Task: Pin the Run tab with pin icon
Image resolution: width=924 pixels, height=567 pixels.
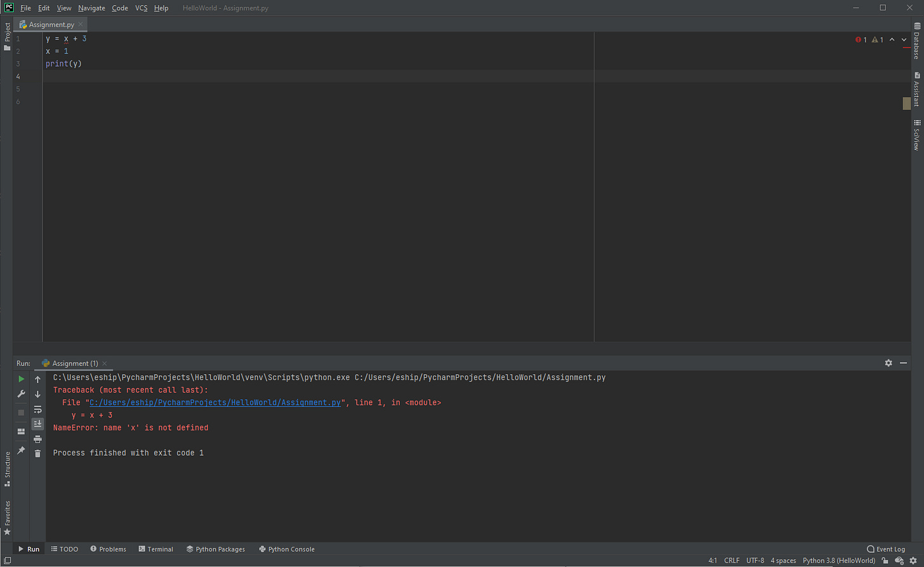Action: coord(21,450)
